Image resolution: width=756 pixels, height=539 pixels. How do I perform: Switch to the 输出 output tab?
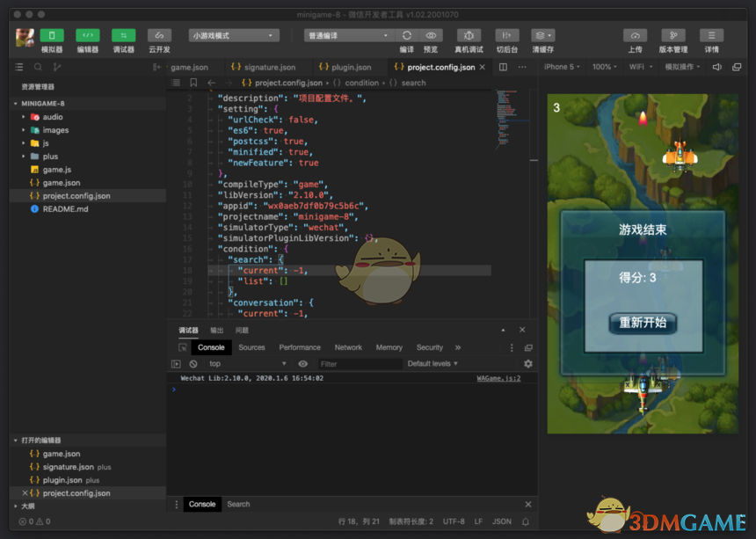point(217,331)
